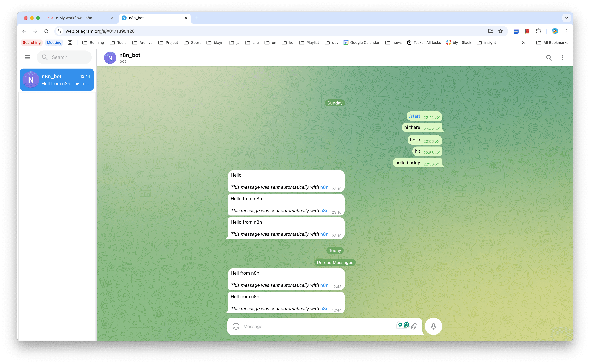Image resolution: width=590 pixels, height=364 pixels.
Task: Click the n8n_bot avatar in chat header
Action: [x=110, y=58]
